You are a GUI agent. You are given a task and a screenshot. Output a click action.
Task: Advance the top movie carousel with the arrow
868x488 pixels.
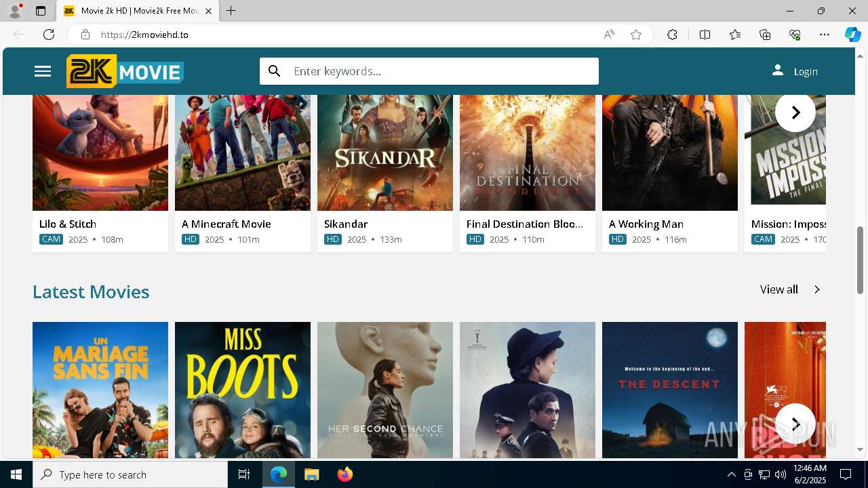795,112
